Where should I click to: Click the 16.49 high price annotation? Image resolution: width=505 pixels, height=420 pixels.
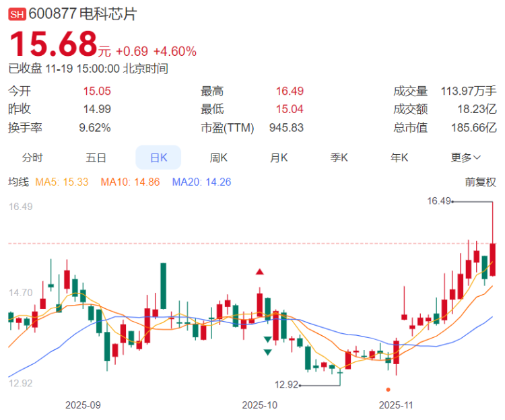(x=439, y=201)
